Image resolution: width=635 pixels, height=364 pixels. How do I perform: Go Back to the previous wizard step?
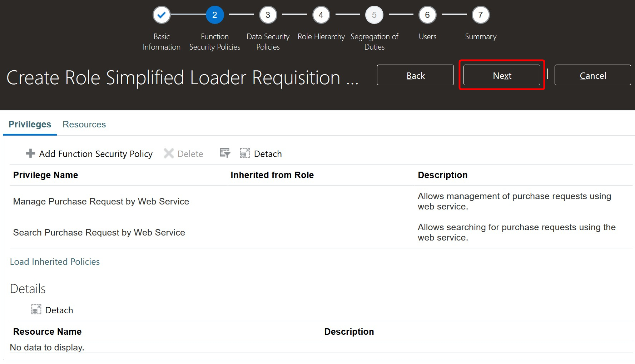pos(415,75)
